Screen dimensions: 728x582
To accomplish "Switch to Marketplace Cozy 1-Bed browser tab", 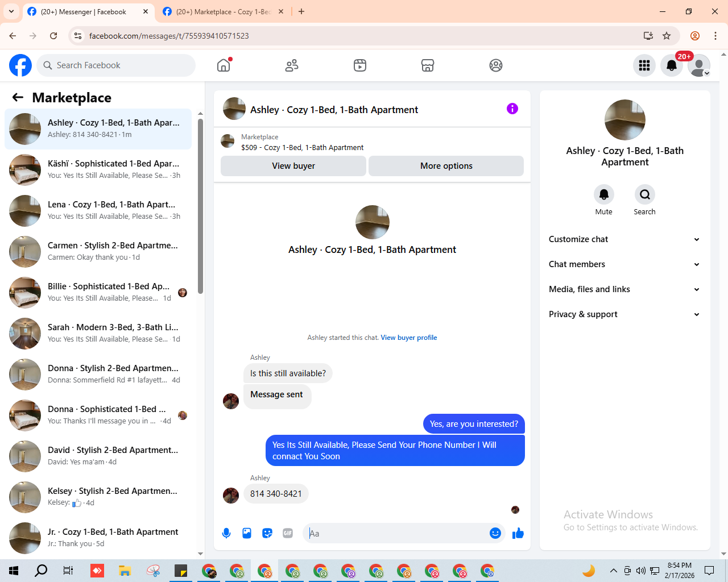I will (x=223, y=11).
